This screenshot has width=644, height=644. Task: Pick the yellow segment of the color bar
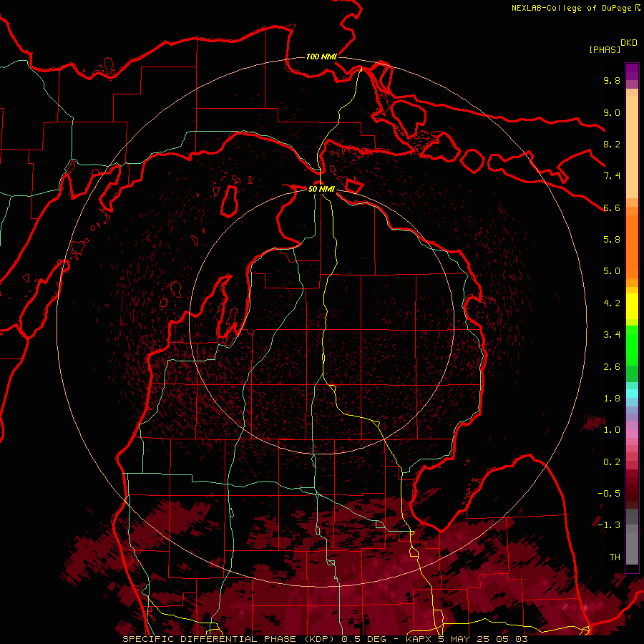tap(632, 306)
